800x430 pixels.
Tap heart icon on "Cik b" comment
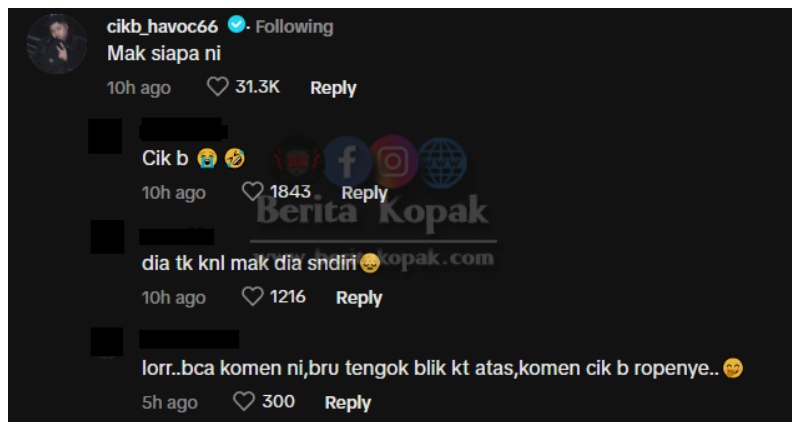tap(252, 192)
